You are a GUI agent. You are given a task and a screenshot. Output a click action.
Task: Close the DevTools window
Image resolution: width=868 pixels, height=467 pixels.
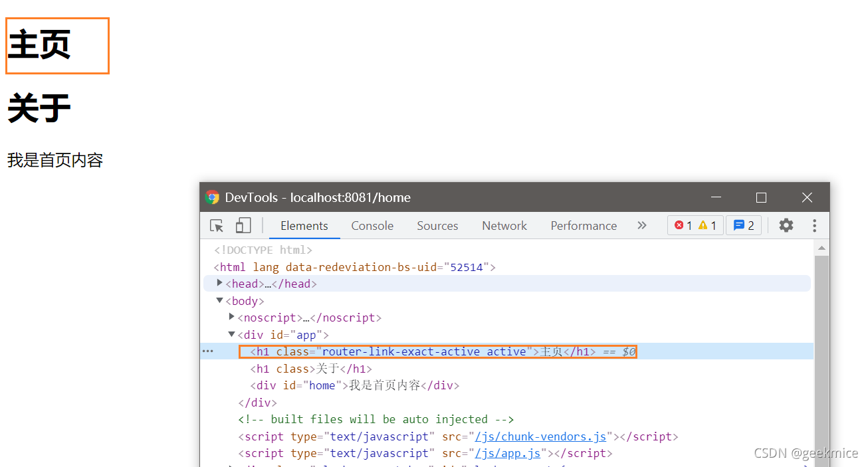pos(807,197)
